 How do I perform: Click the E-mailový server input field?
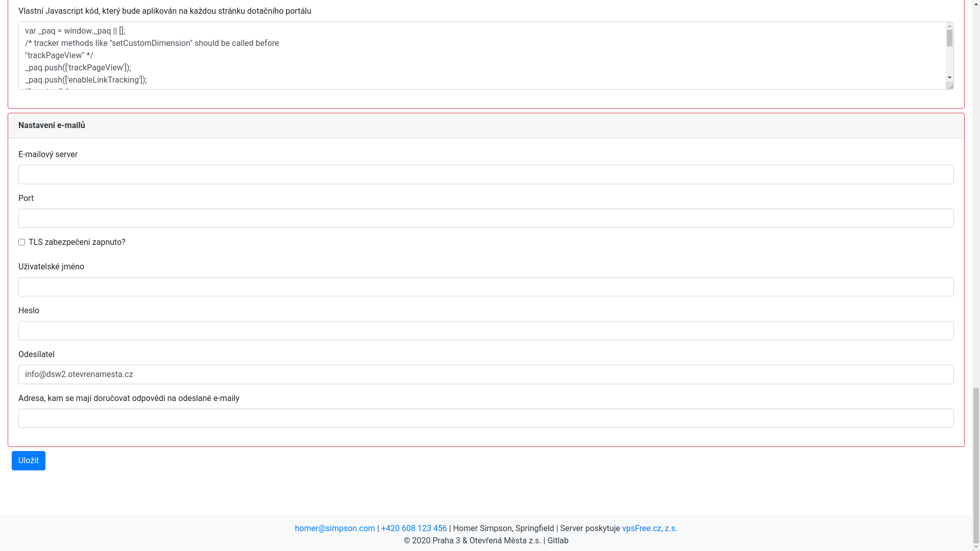[485, 174]
